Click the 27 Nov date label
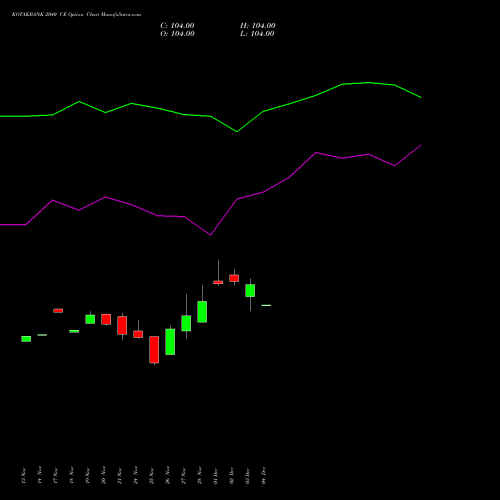 click(184, 475)
